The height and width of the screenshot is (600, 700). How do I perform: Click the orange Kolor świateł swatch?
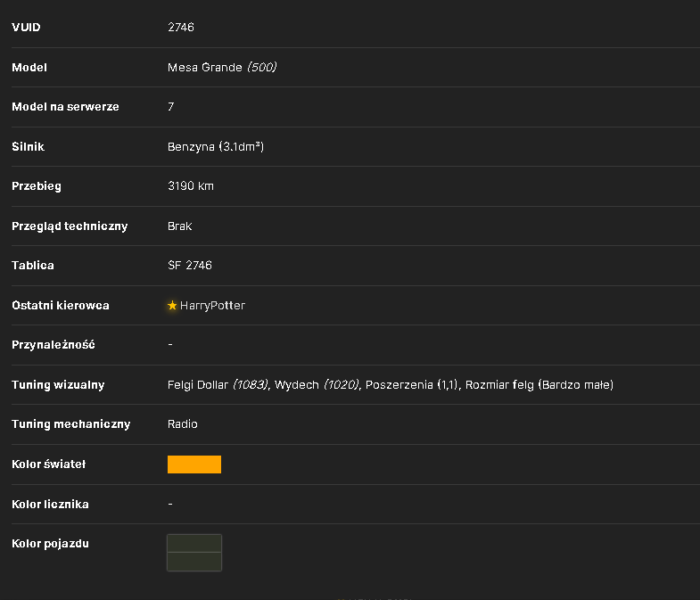click(x=194, y=464)
